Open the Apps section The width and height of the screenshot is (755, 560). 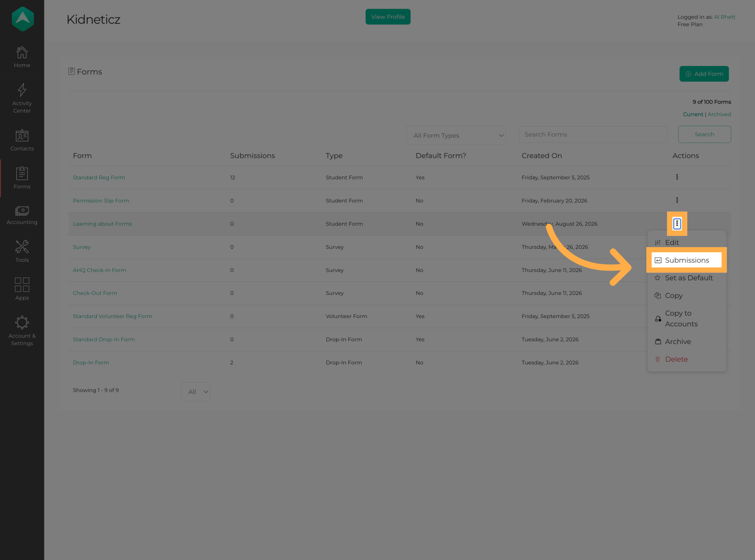click(x=22, y=289)
